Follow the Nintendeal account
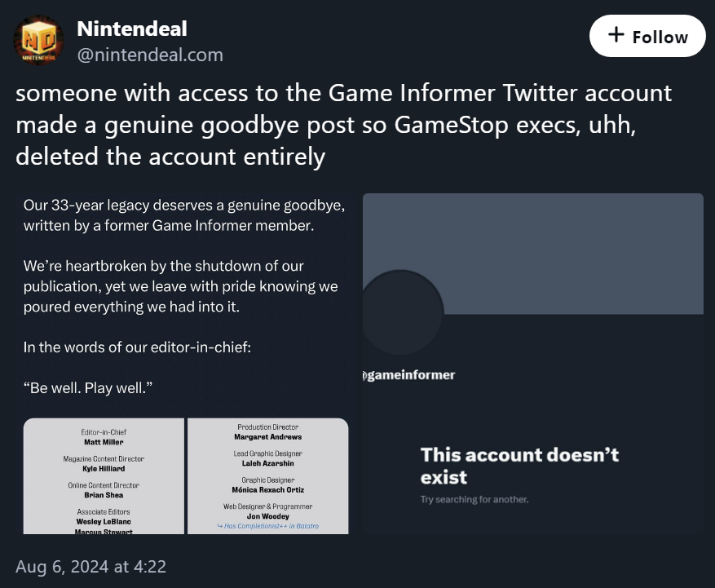This screenshot has width=715, height=588. (x=647, y=36)
